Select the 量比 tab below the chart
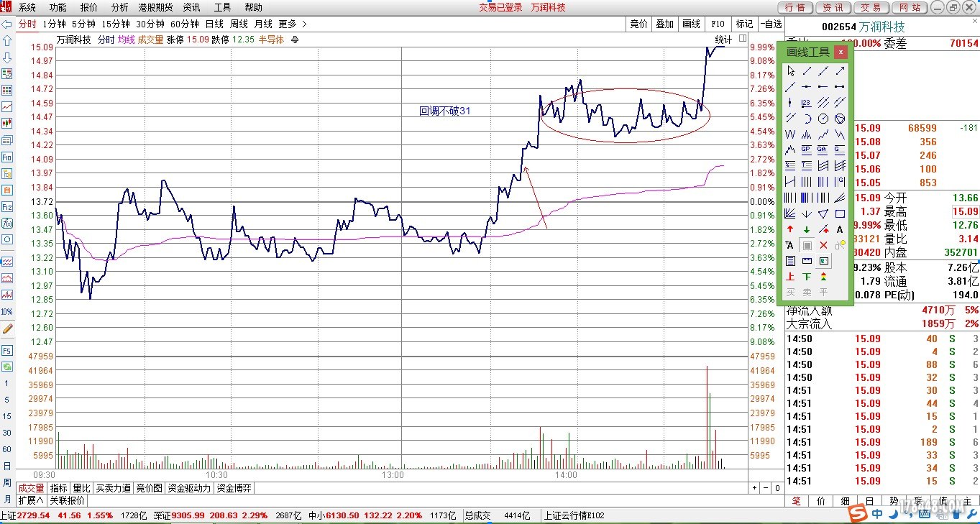This screenshot has height=524, width=980. coord(81,488)
